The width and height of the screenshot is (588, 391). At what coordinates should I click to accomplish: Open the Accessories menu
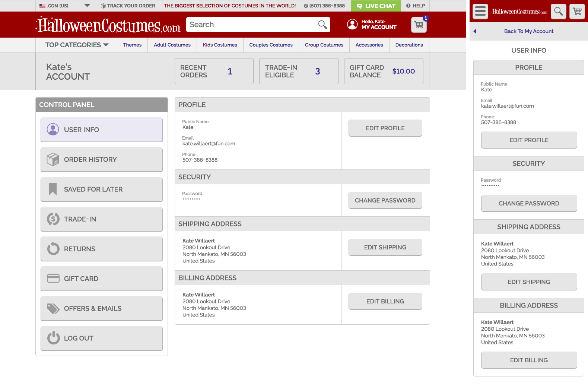(369, 45)
